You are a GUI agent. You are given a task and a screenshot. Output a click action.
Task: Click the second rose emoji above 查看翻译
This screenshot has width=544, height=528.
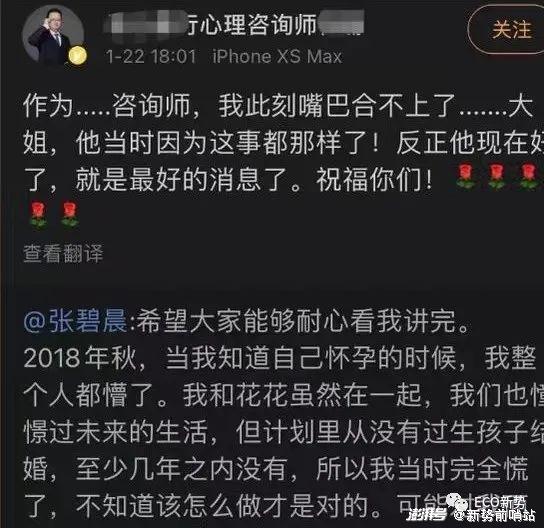pyautogui.click(x=70, y=215)
